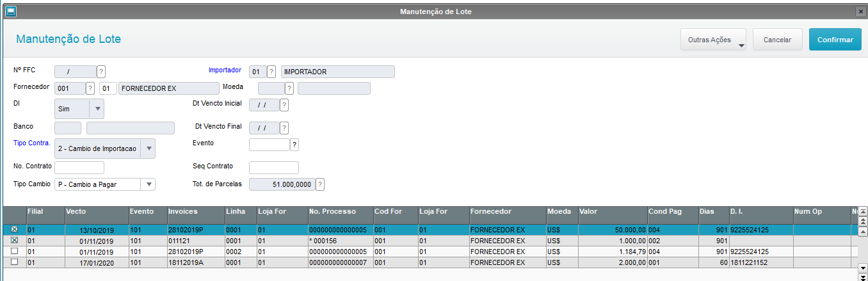Uncheck row with invoice 011121
868x281 pixels.
(14, 240)
